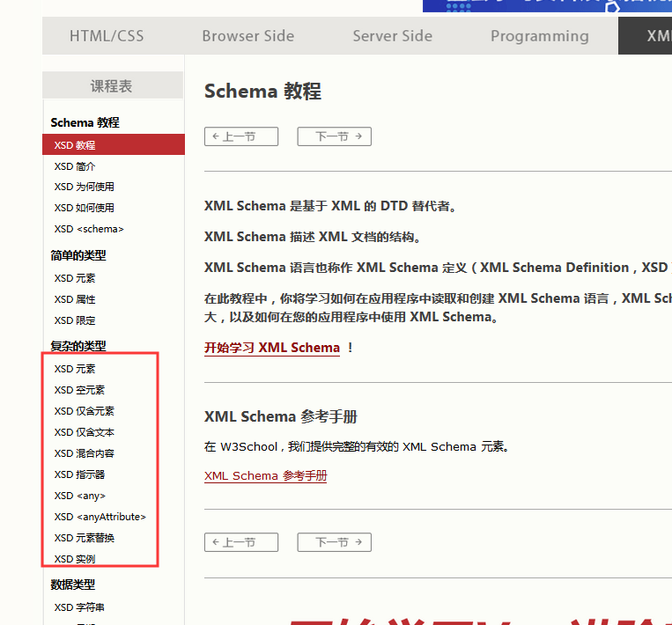Click the Schema 教程 sidebar heading

(85, 122)
